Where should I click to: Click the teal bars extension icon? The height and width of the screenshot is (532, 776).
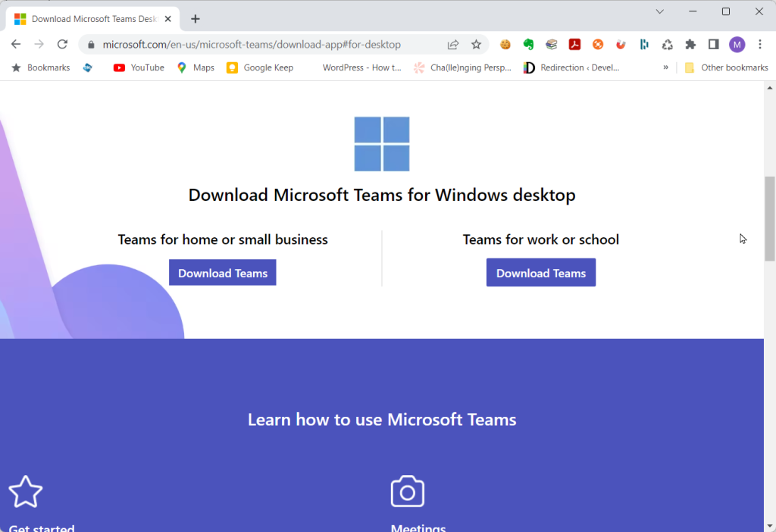(644, 45)
